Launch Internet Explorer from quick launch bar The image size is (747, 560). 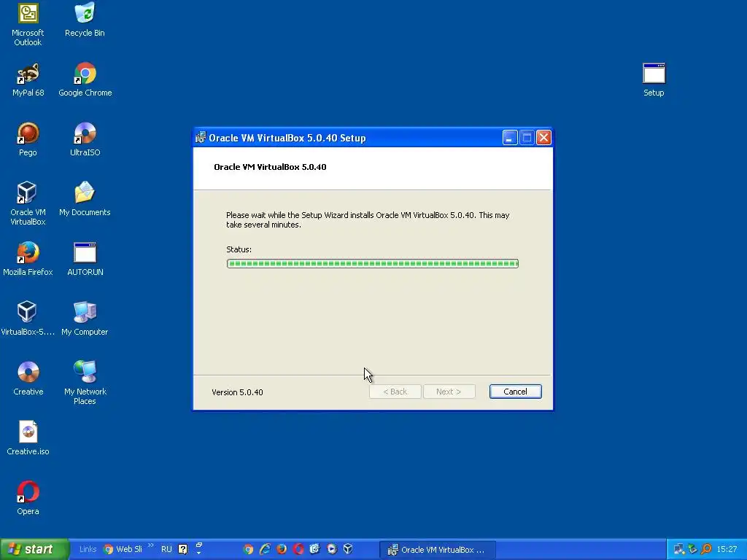point(265,549)
